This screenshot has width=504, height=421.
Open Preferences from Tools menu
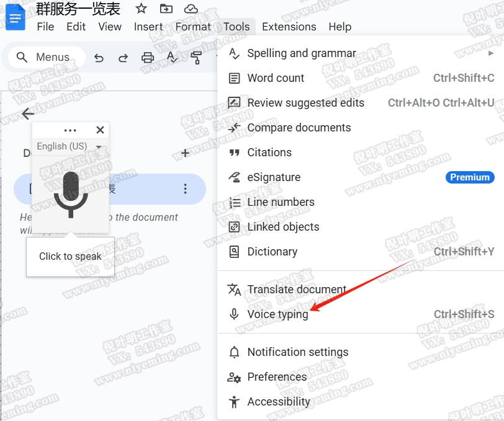click(361, 377)
